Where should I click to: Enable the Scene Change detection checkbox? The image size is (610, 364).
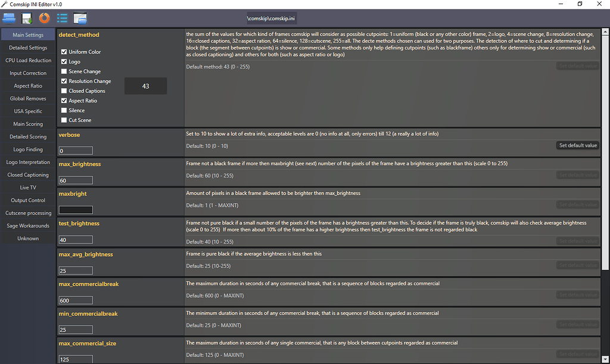(x=64, y=71)
